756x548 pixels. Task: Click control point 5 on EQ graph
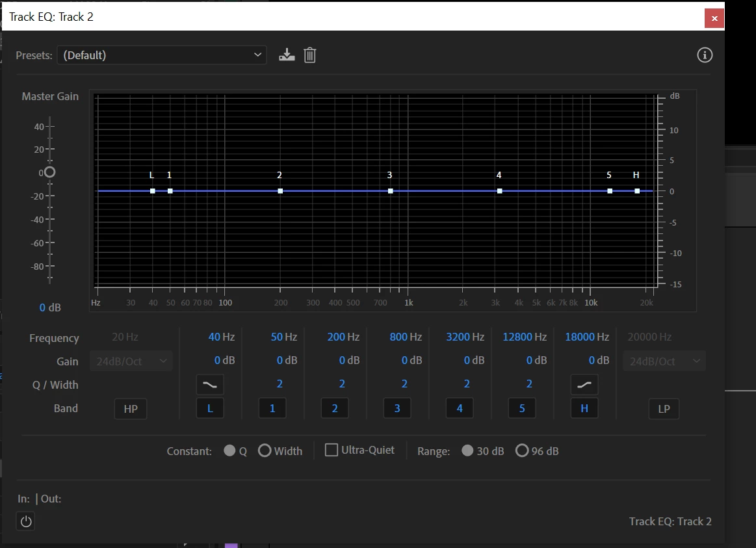[x=610, y=191]
